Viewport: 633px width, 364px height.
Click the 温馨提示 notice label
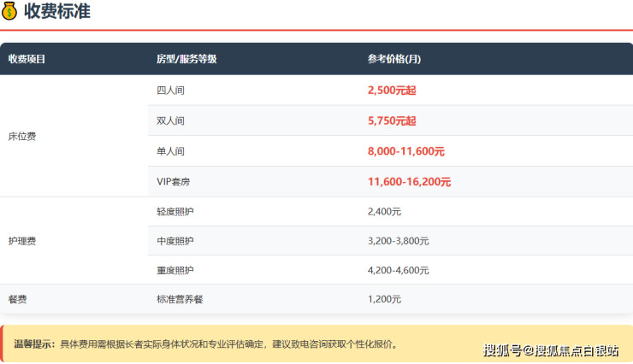pyautogui.click(x=34, y=344)
